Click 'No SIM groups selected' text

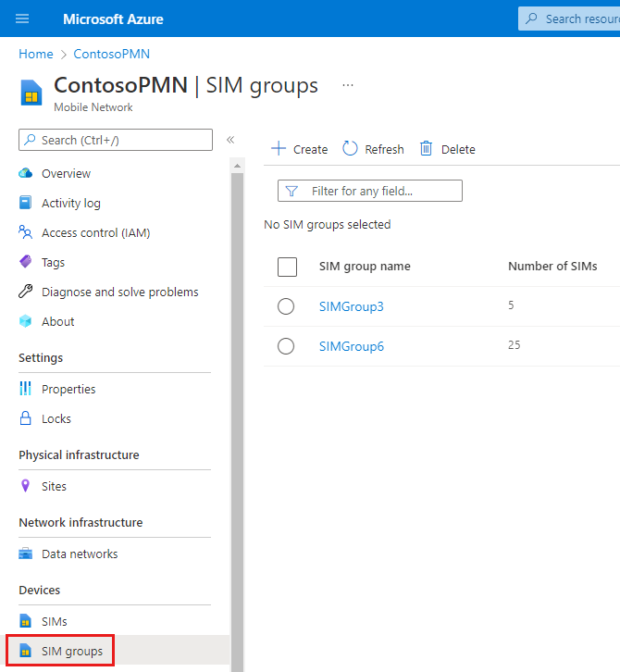pyautogui.click(x=328, y=225)
